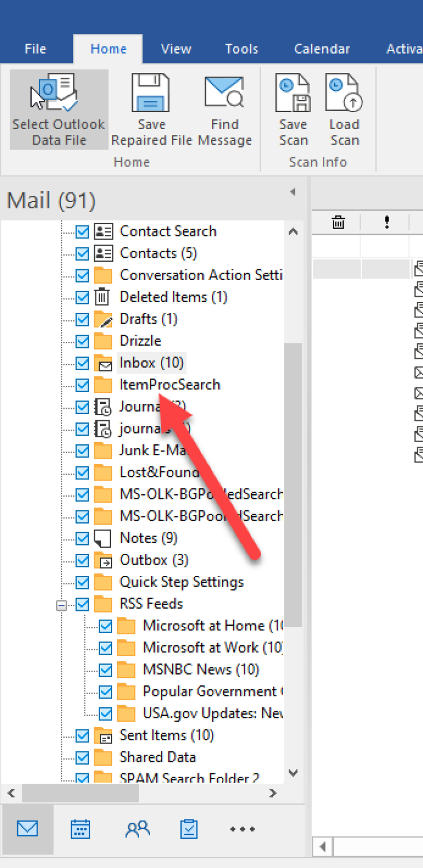Click MSNBC News folder icon

click(126, 669)
